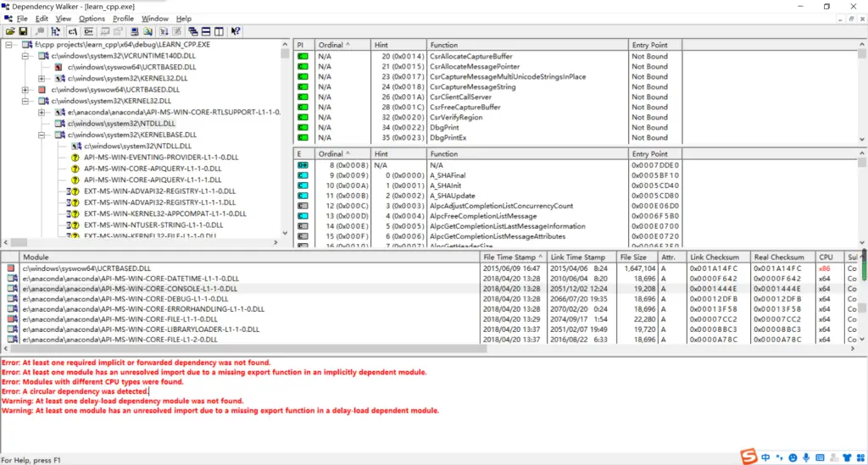The height and width of the screenshot is (465, 868).
Task: Click the Open file toolbar icon
Action: pos(10,31)
